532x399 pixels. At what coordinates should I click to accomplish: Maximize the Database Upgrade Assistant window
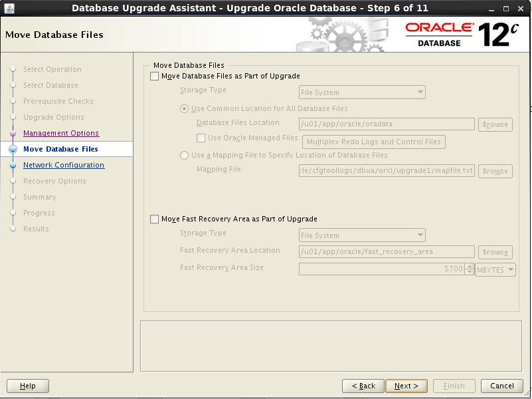tap(506, 9)
